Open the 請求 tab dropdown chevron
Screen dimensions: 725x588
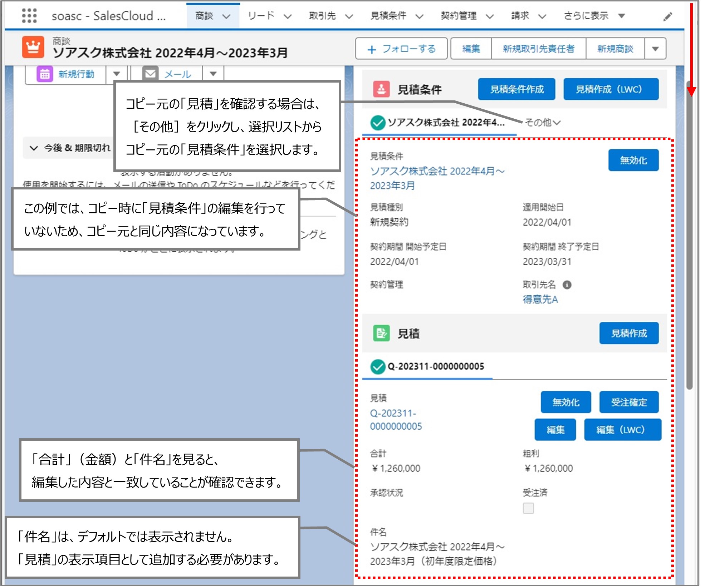click(x=542, y=16)
